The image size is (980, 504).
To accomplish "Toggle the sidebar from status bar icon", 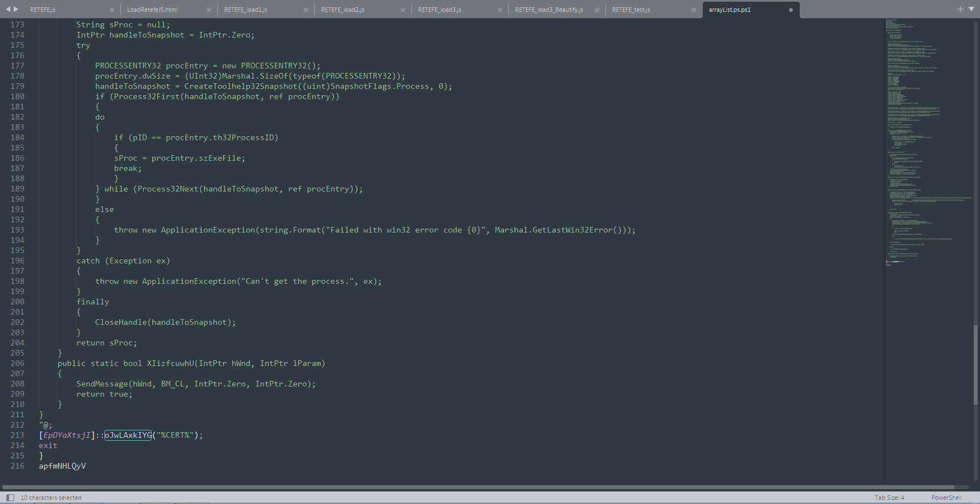I will (x=10, y=498).
